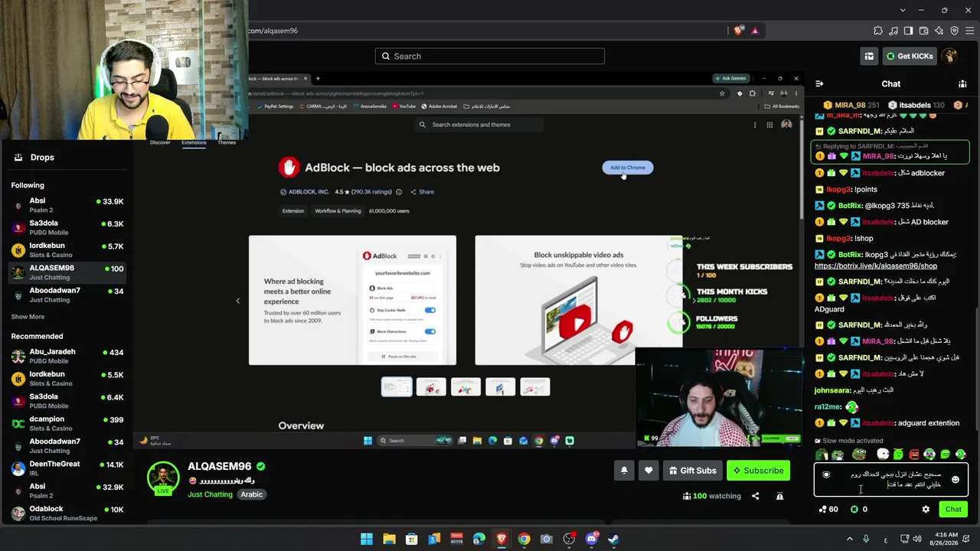The image size is (980, 551).
Task: Open the Brave VPN shield icon
Action: tap(955, 31)
